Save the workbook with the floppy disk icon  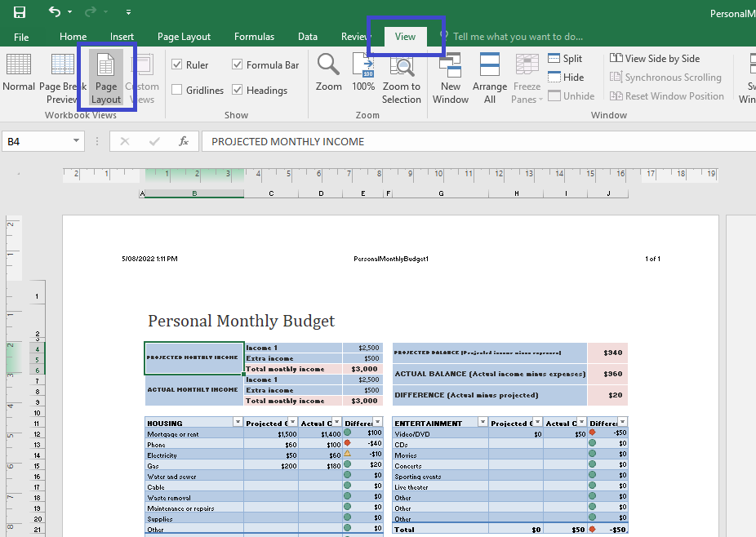[20, 12]
